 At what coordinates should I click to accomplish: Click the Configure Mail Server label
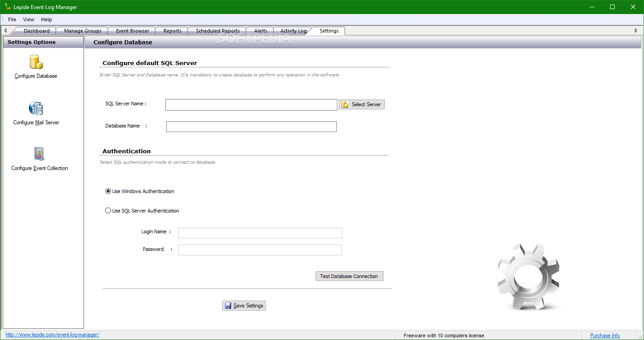click(x=36, y=123)
